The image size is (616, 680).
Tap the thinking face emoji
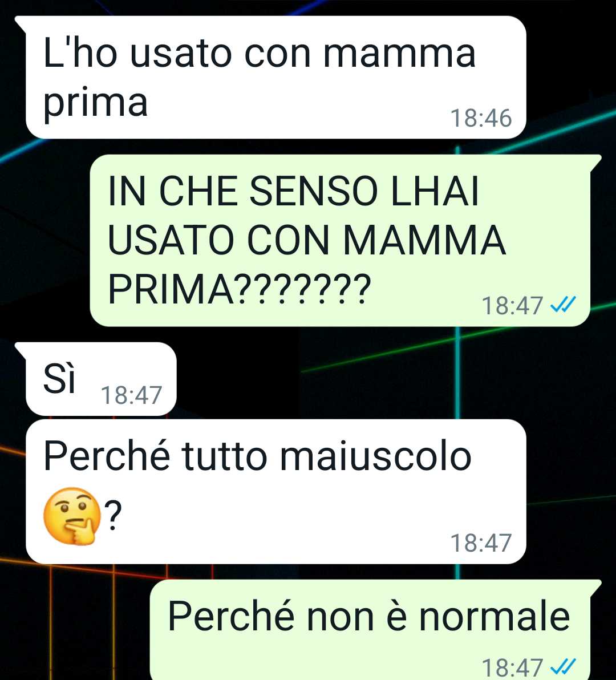coord(72,516)
